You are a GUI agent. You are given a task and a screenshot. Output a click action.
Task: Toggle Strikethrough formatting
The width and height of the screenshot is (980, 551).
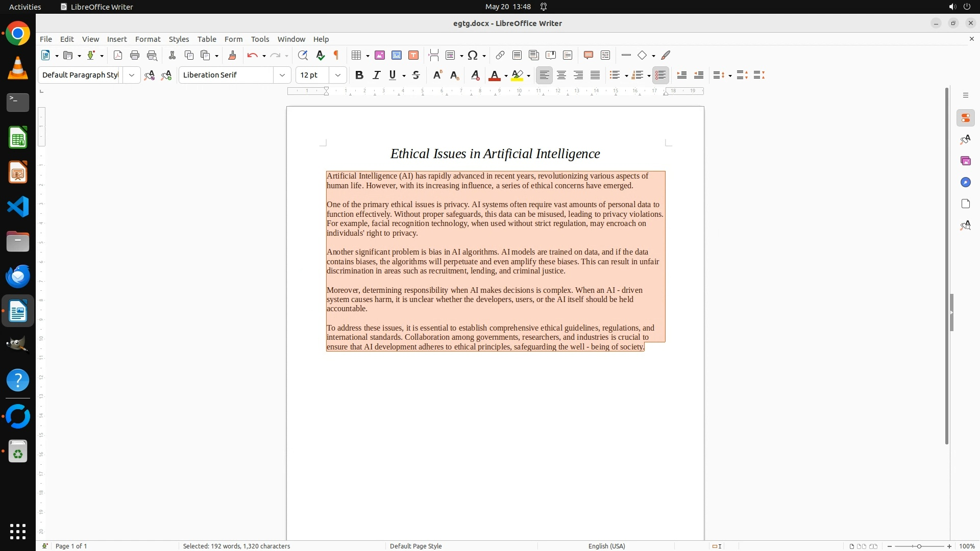tap(416, 75)
